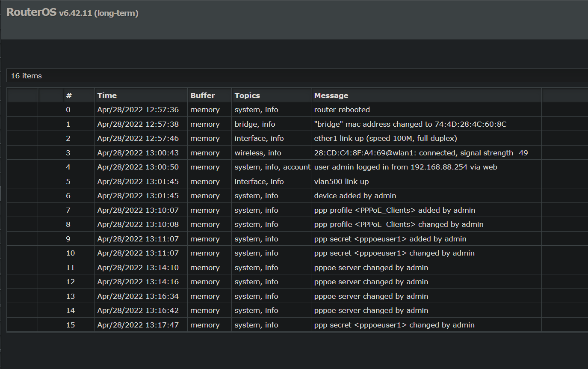Screen dimensions: 588x369
Task: Select the wlan1 connected signal strength message
Action: (421, 153)
